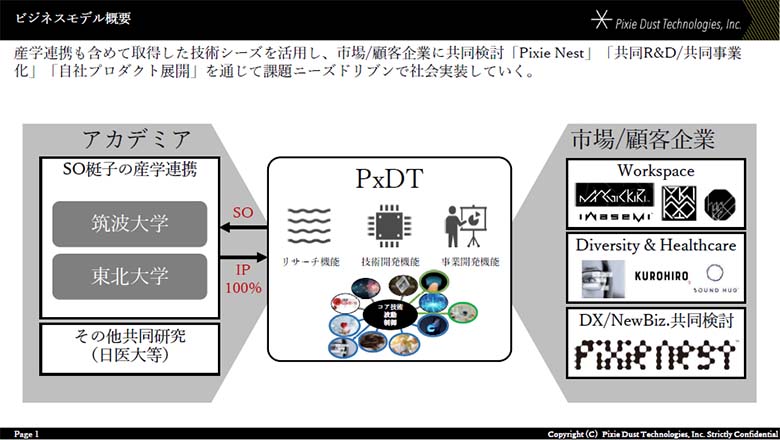Click the Pixie Dust Technologies, Inc. header name

[678, 24]
